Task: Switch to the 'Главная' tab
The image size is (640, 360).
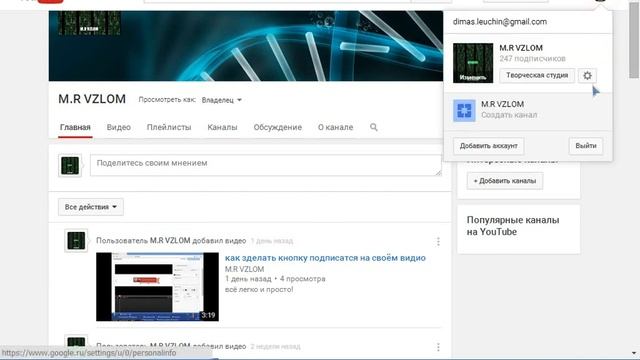Action: pos(75,127)
